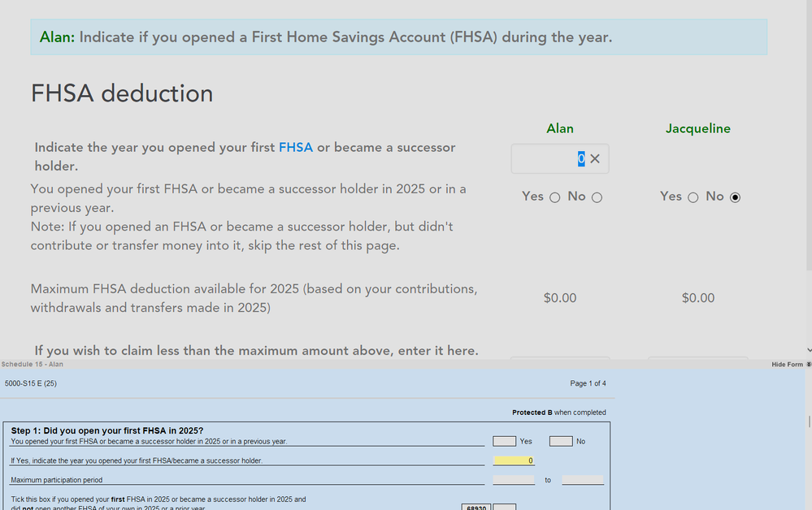Select No radio button for Alan
The height and width of the screenshot is (510, 812).
597,197
